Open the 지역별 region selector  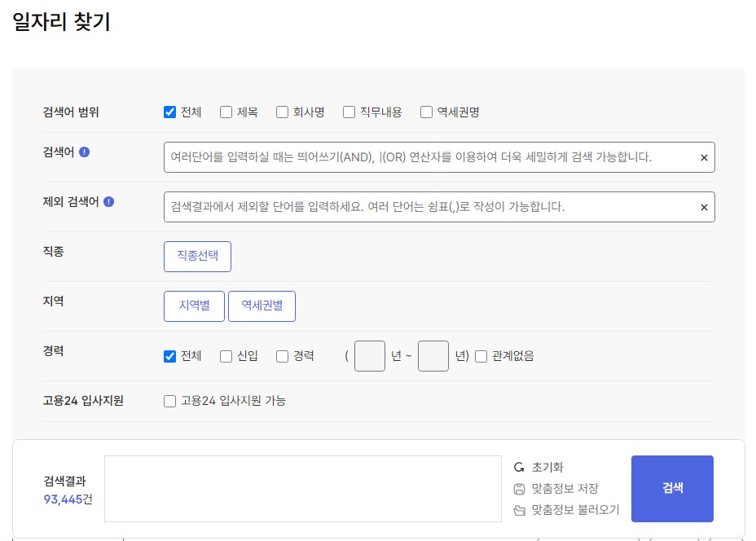click(194, 306)
